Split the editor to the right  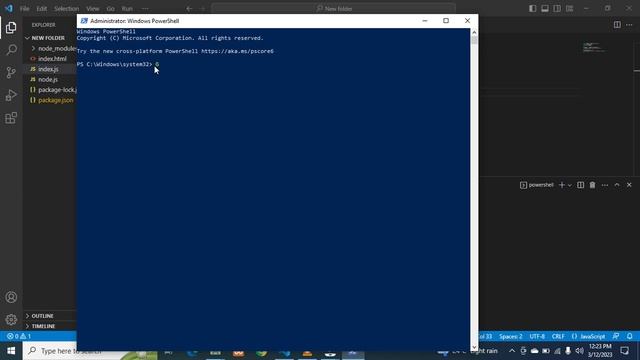coord(617,25)
